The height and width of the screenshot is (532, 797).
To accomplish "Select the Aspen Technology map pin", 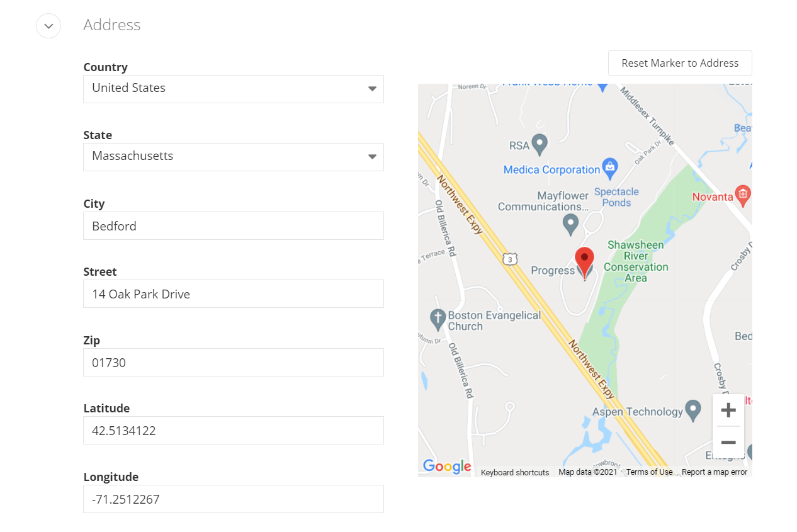I will (x=693, y=411).
